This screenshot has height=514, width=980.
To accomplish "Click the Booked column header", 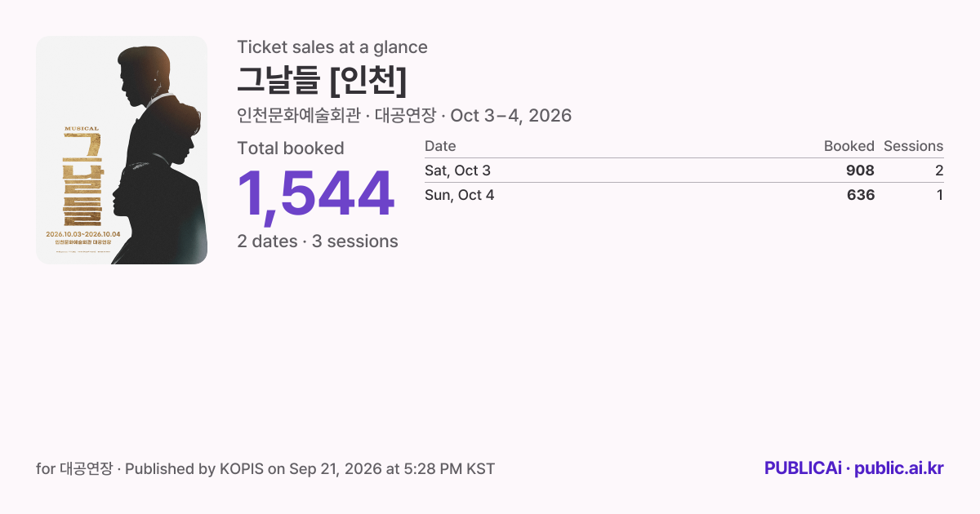I will 849,146.
